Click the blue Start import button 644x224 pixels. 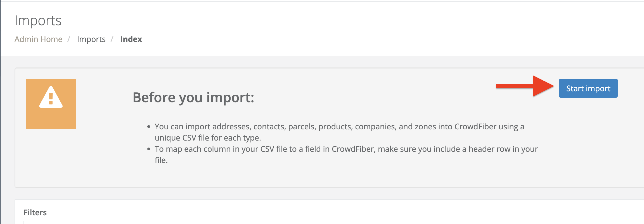[x=588, y=88]
